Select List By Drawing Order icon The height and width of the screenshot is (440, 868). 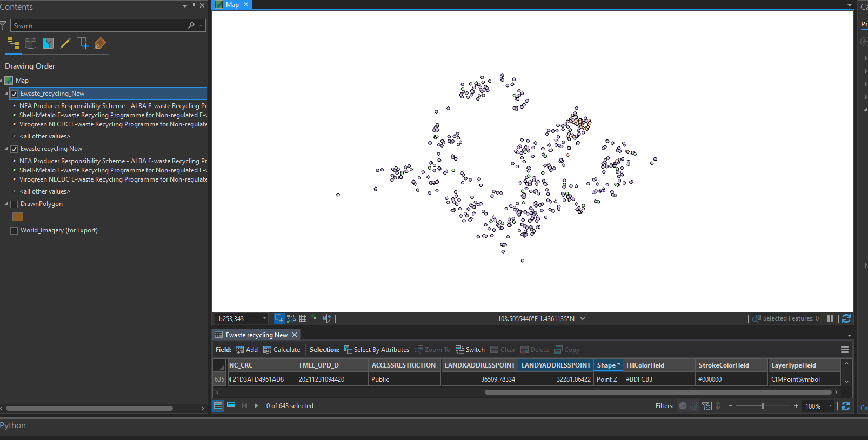tap(14, 44)
